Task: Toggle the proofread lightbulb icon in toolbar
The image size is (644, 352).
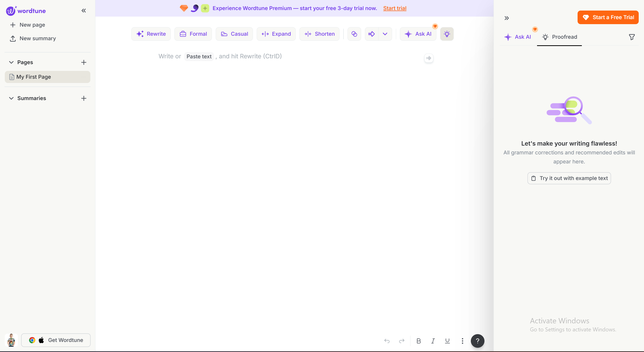Action: click(447, 34)
